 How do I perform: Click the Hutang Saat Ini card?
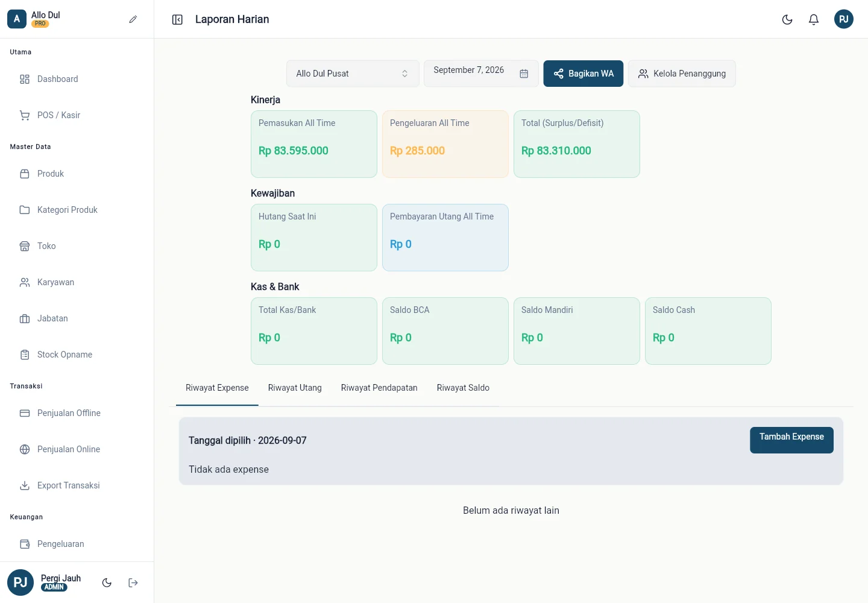point(314,238)
